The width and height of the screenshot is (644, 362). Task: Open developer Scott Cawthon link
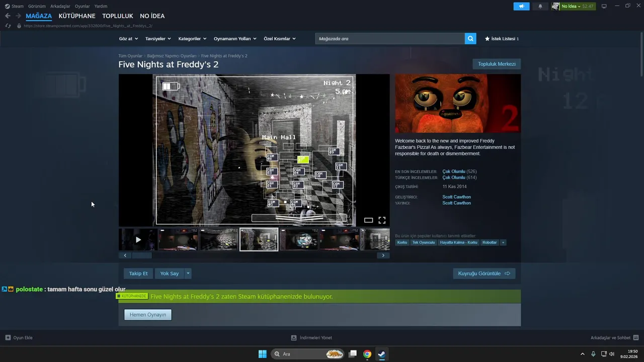coord(456,197)
